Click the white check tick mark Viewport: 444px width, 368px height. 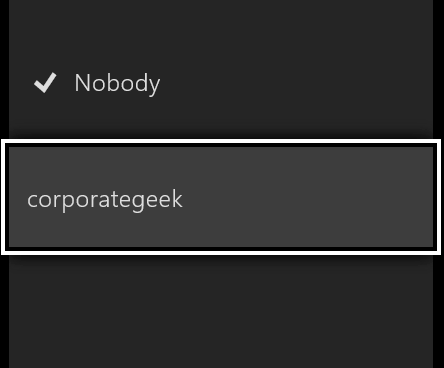click(45, 83)
